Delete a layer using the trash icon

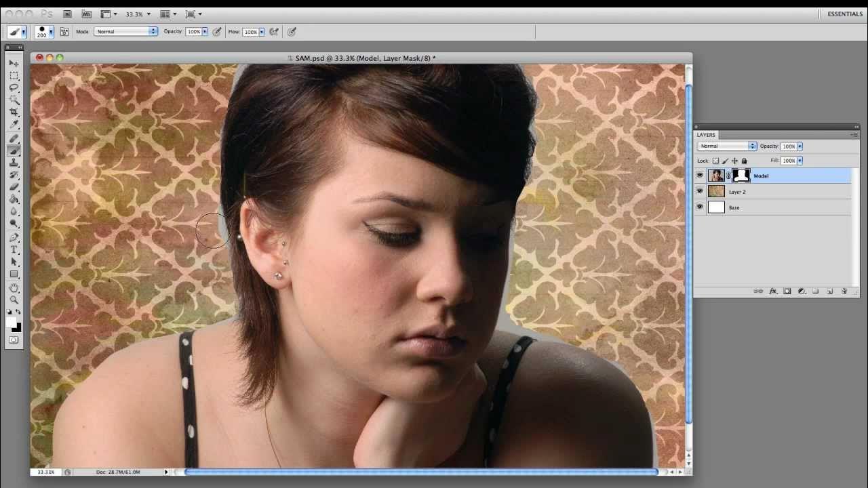pos(844,291)
